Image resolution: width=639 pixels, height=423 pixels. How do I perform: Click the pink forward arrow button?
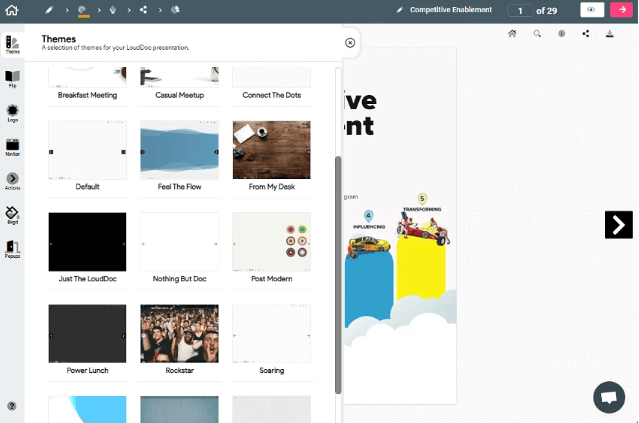click(622, 10)
